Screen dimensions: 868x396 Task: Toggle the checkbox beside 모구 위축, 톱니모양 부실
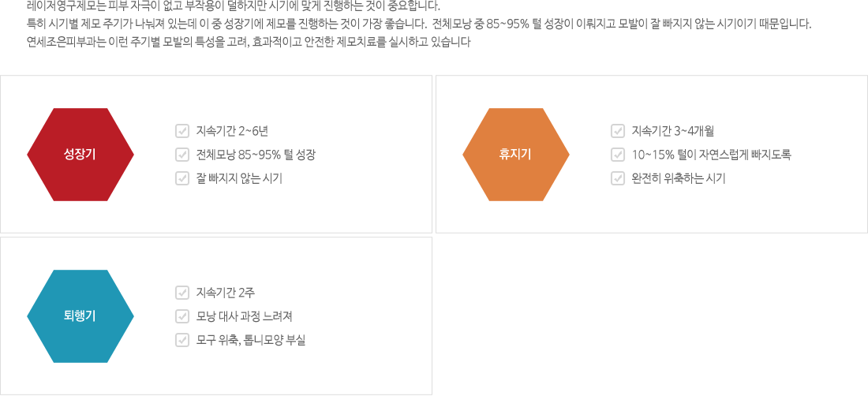(182, 339)
